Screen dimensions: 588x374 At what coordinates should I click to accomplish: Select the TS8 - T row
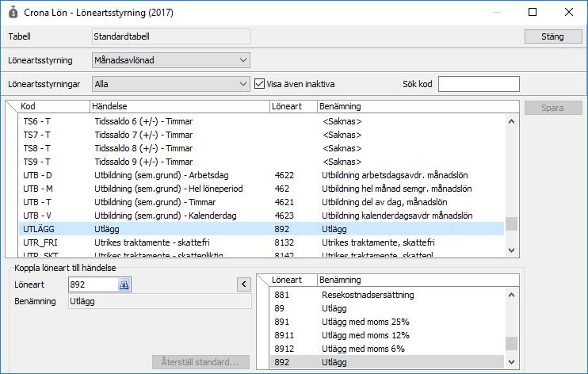point(262,148)
